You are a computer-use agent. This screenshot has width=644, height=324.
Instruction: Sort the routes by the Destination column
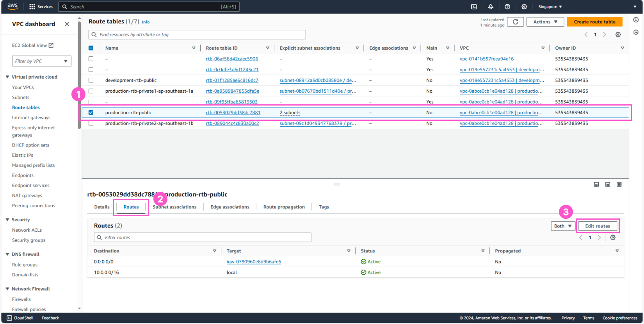[x=214, y=251]
